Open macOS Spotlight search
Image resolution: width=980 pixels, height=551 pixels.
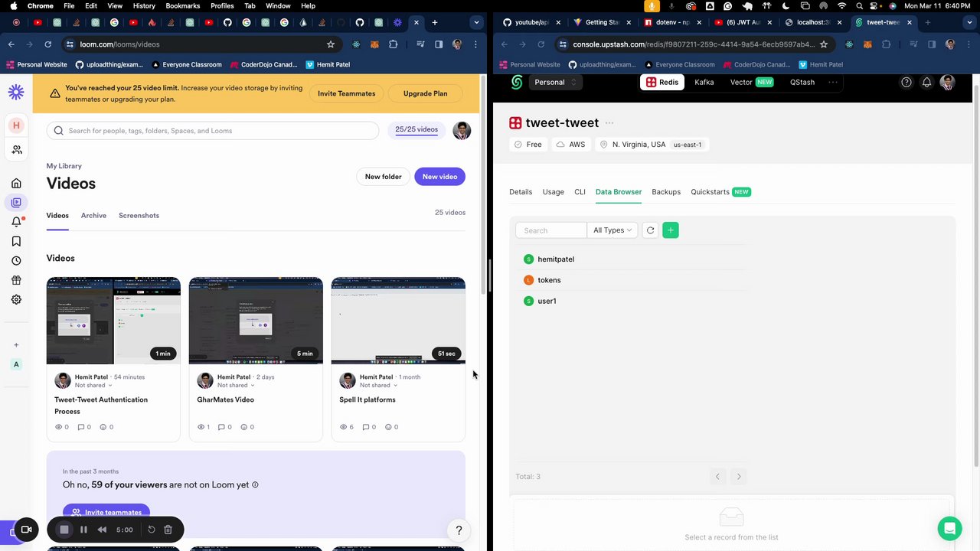point(859,5)
